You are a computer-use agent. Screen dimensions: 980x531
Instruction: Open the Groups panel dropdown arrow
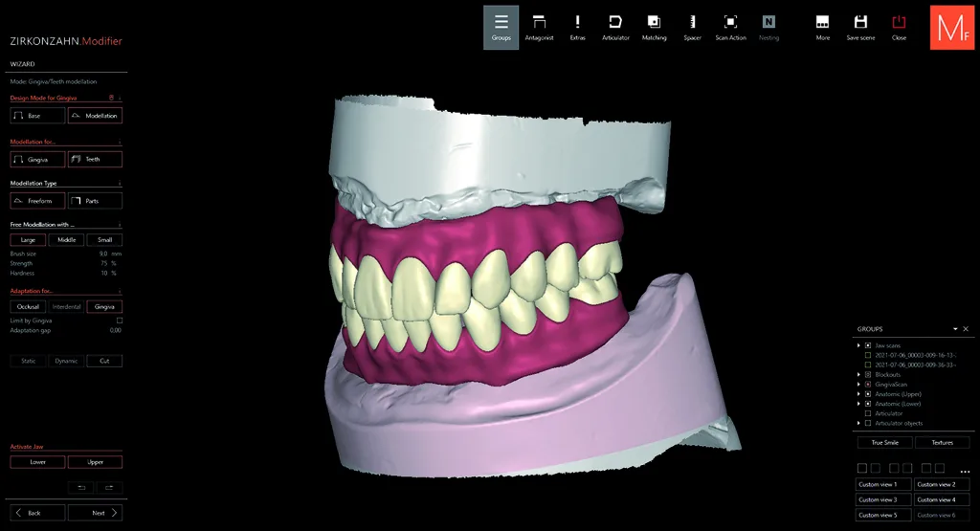point(955,328)
